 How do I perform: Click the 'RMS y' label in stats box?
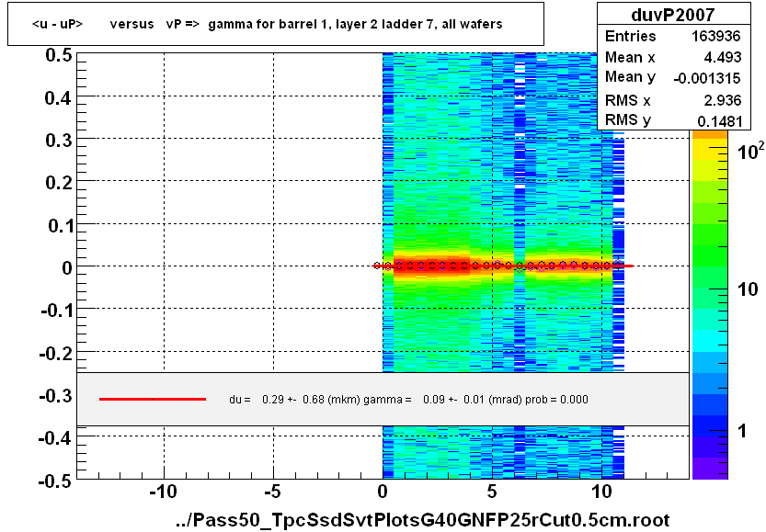[x=628, y=120]
